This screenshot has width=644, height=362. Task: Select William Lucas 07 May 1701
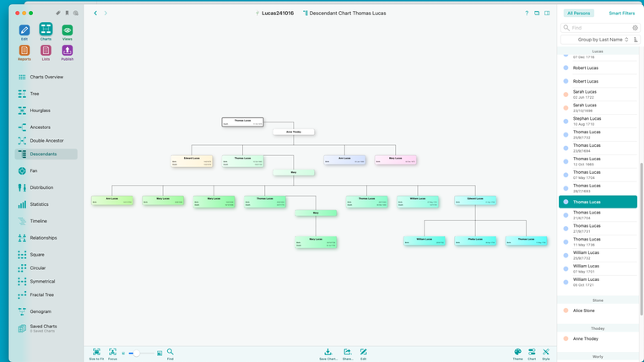pyautogui.click(x=598, y=268)
